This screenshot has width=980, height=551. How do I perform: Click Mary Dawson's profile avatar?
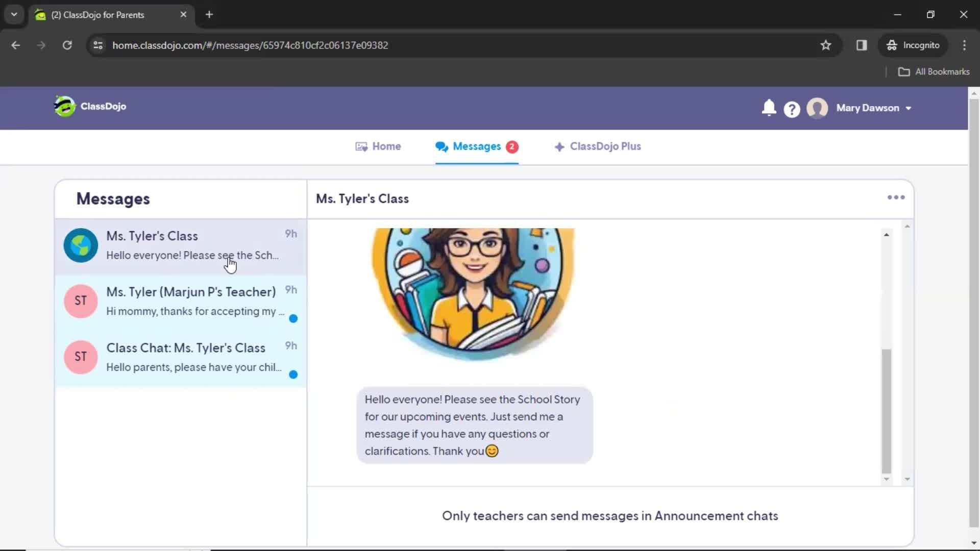[x=817, y=108]
